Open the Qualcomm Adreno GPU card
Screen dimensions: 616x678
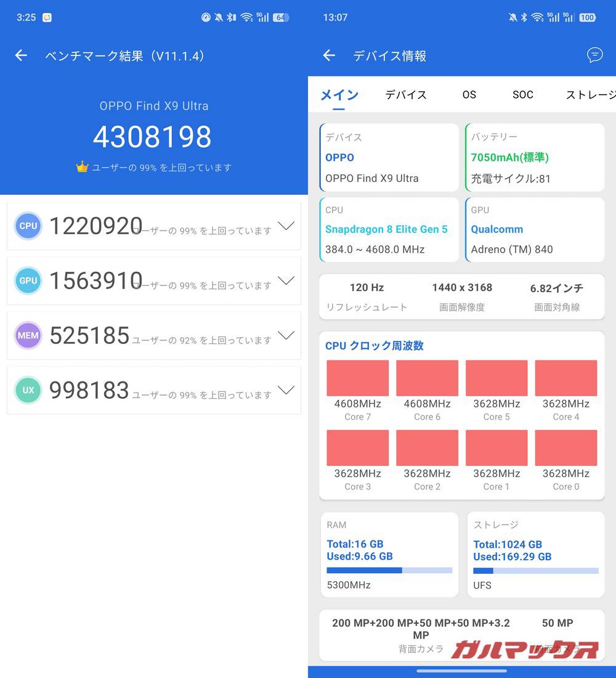535,230
